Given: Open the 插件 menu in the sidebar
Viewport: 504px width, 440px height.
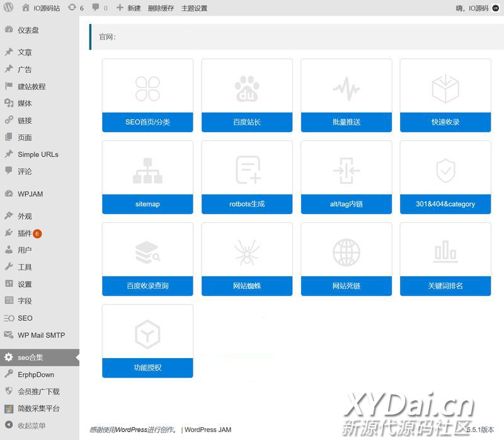Looking at the screenshot, I should point(25,234).
